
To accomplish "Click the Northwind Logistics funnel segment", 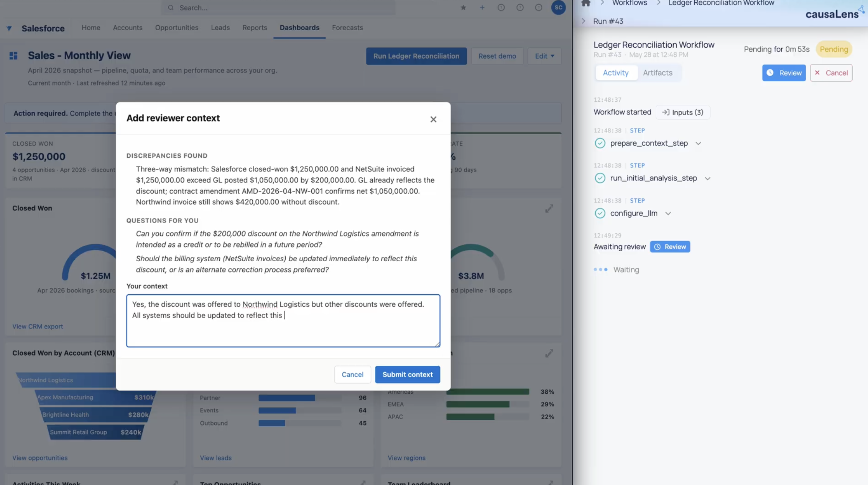I will (66, 380).
